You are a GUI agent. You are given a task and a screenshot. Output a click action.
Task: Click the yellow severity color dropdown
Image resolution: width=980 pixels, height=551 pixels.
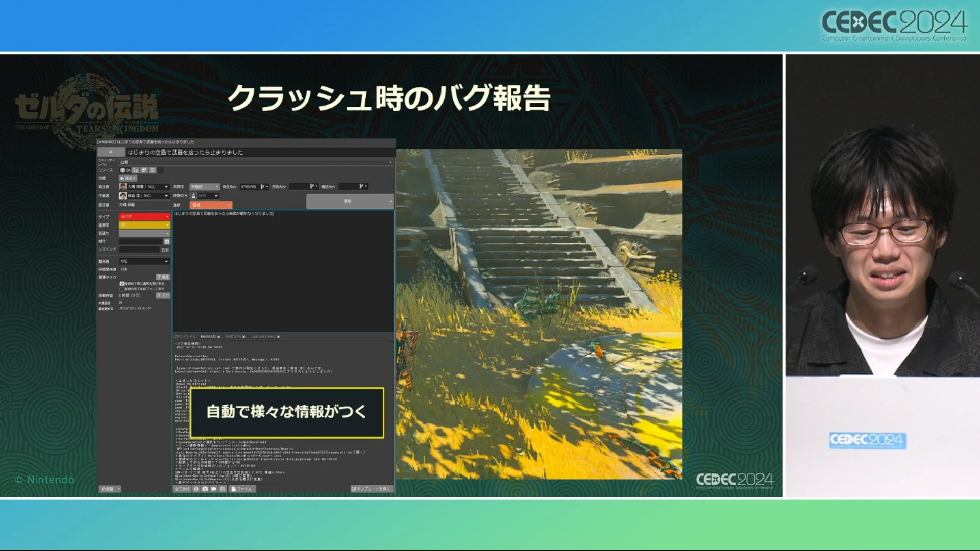[x=144, y=225]
